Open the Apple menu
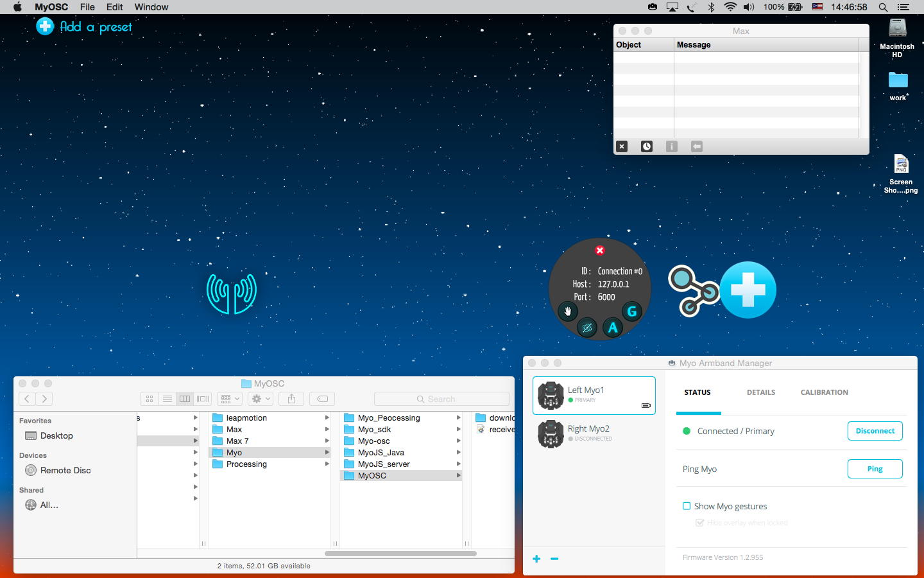 [17, 7]
